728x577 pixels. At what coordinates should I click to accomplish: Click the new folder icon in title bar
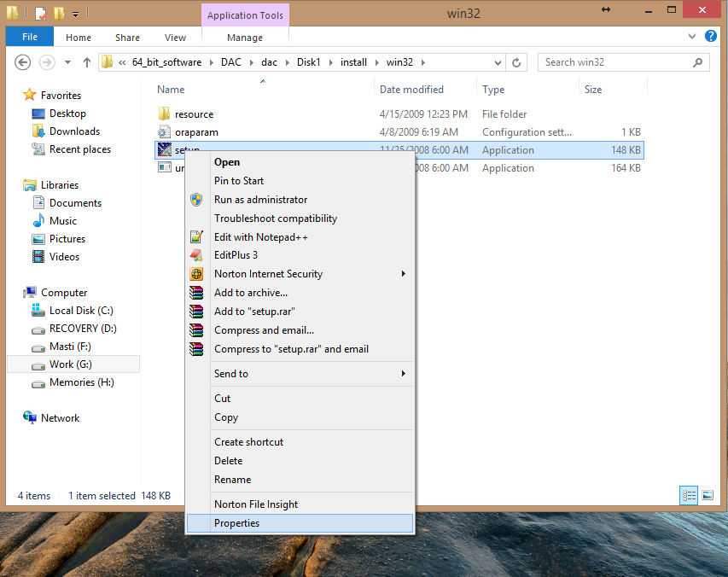pos(59,13)
